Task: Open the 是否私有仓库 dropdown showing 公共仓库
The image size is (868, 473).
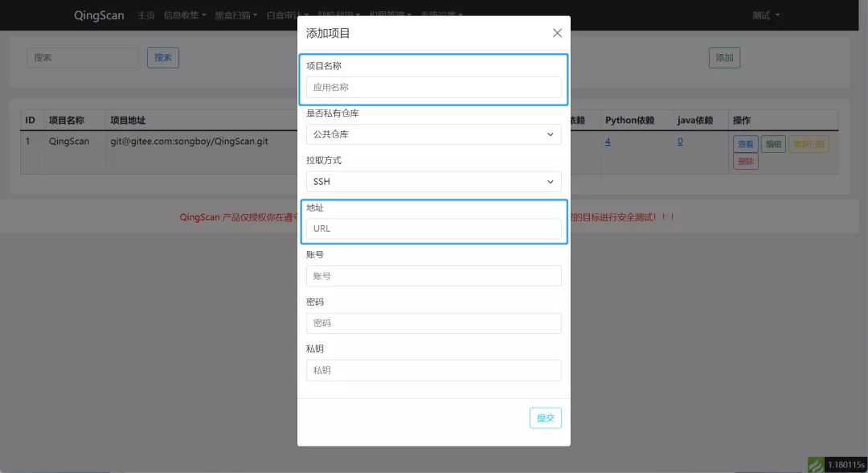Action: point(433,134)
